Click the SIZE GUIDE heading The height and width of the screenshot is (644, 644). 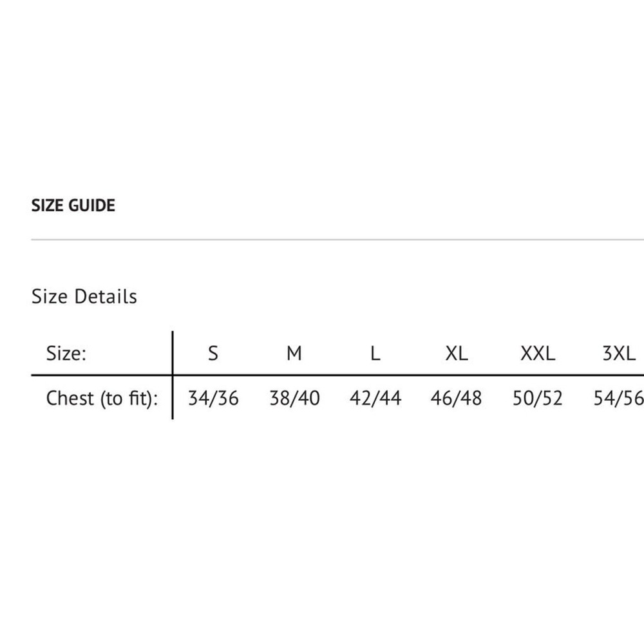pyautogui.click(x=73, y=206)
